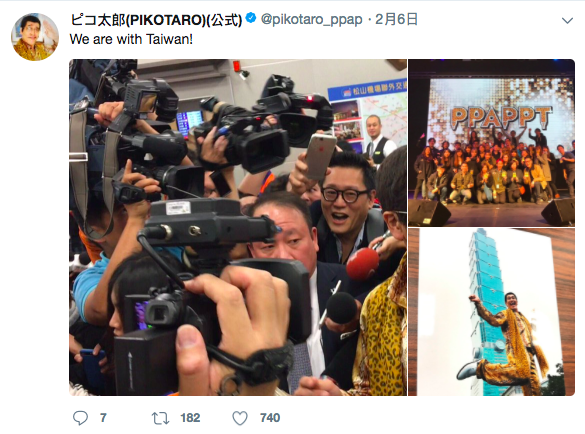
Task: Open the PIKOTARO profile avatar
Action: click(35, 37)
